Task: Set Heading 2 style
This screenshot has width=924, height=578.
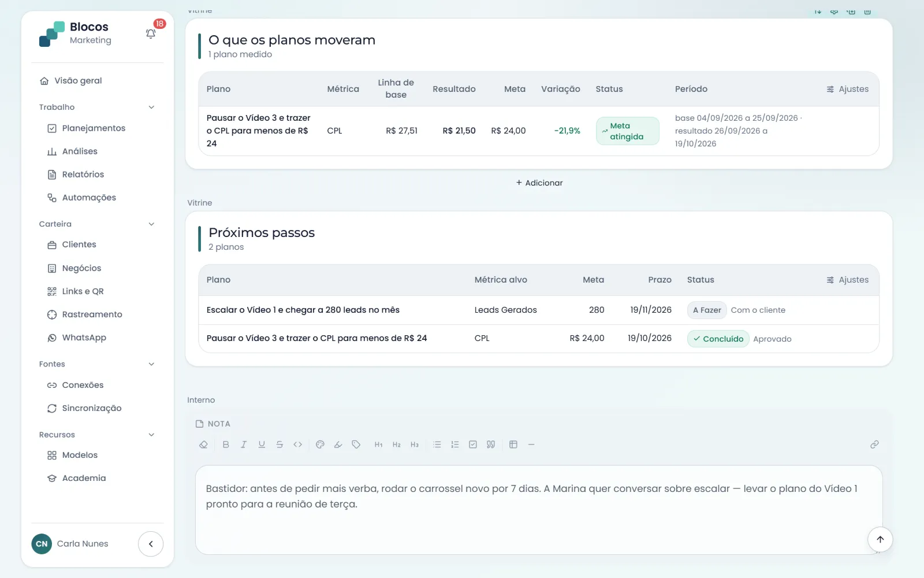Action: pos(397,444)
